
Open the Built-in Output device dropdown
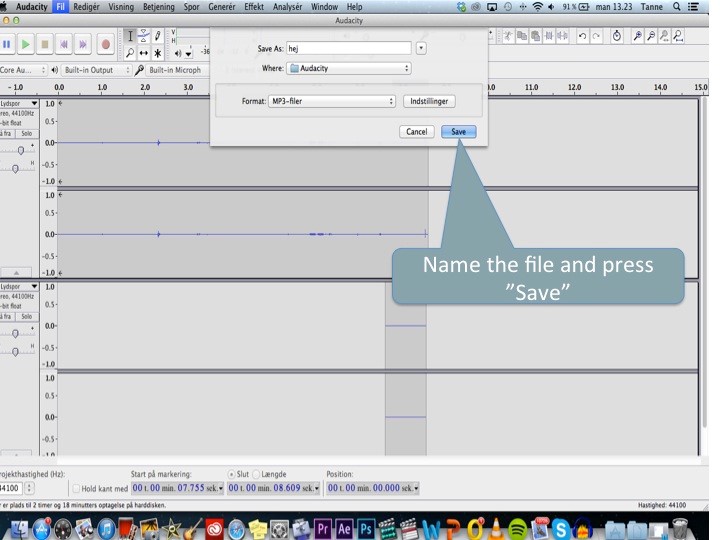point(96,70)
